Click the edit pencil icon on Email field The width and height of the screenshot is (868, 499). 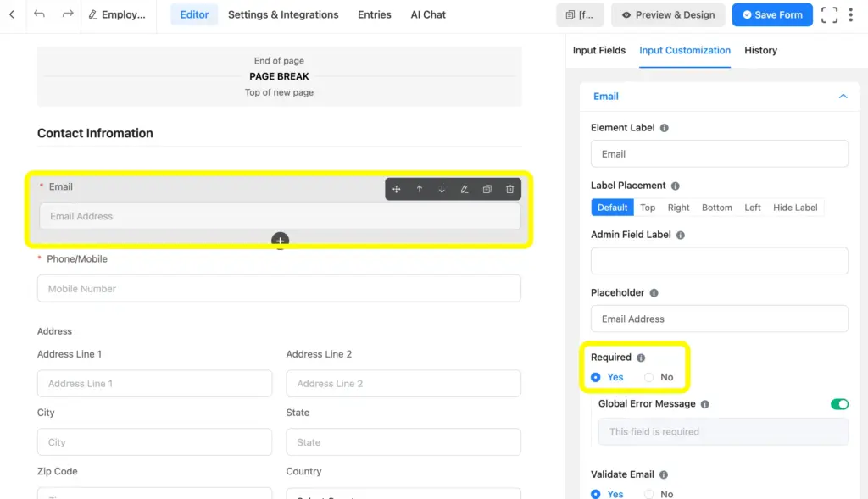465,189
